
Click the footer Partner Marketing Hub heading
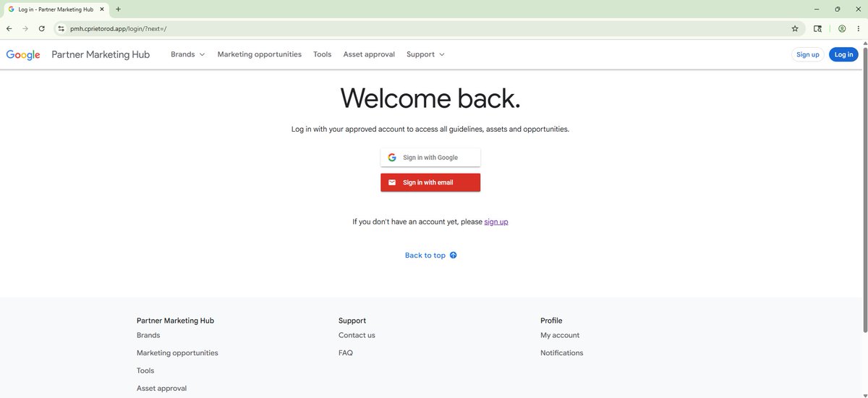175,321
